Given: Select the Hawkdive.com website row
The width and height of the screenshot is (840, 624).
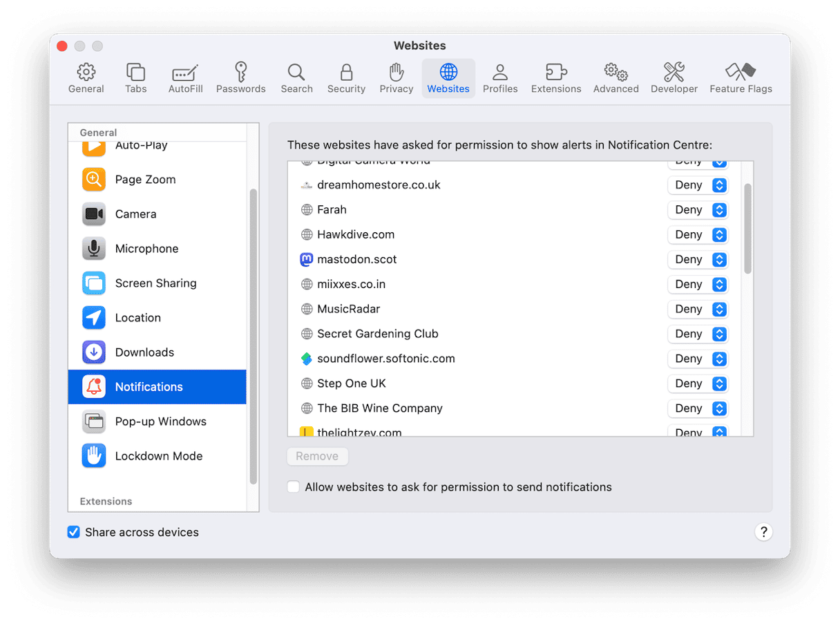Looking at the screenshot, I should coord(515,235).
